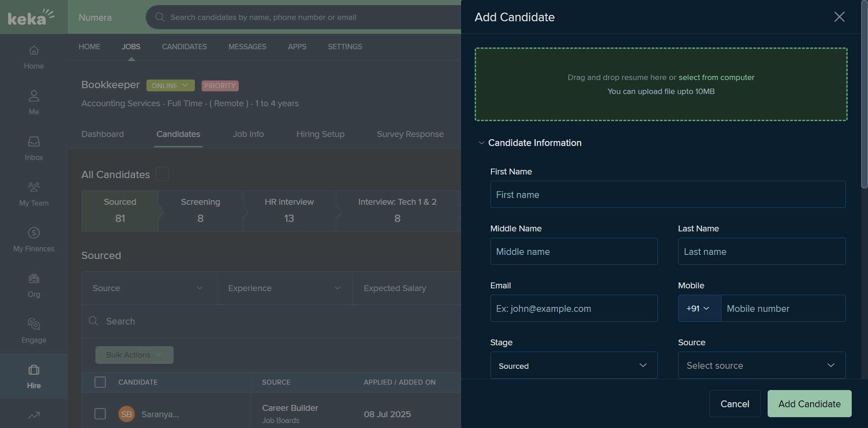Image resolution: width=868 pixels, height=428 pixels.
Task: Collapse the Candidate Information section
Action: pos(481,143)
